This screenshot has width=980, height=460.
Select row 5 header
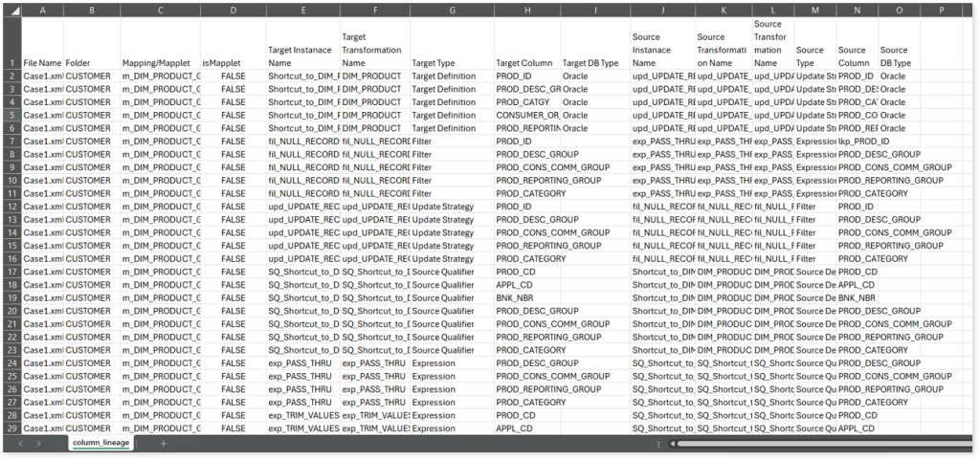coord(11,115)
